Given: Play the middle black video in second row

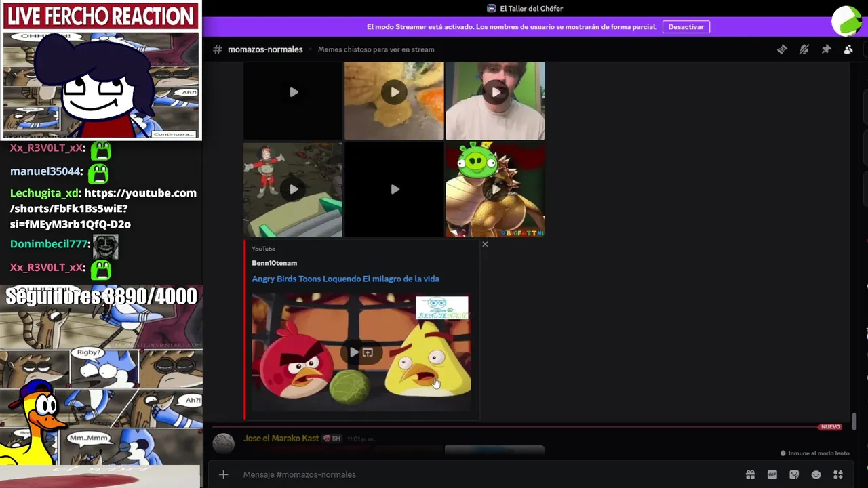Looking at the screenshot, I should [x=395, y=190].
